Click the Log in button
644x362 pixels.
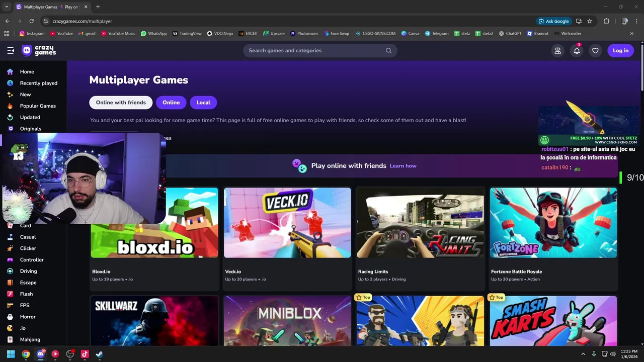pyautogui.click(x=620, y=50)
